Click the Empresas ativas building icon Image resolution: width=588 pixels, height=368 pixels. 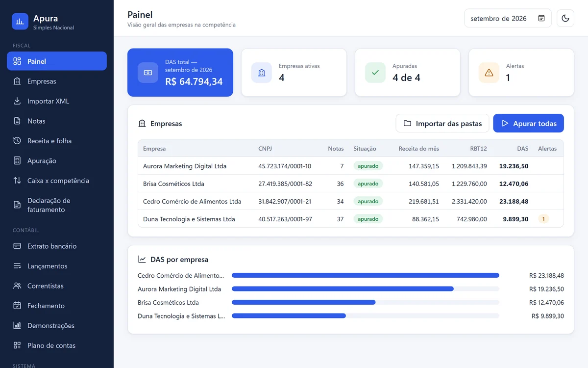coord(262,73)
